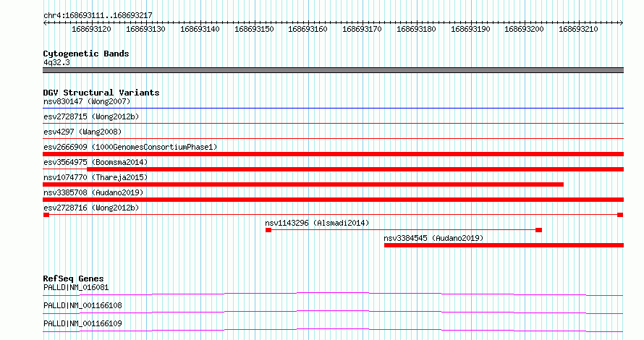Viewport: 644px width, 340px height.
Task: Open esv2666909 (1000GenomesConsortiumPhase1) label
Action: (x=130, y=147)
